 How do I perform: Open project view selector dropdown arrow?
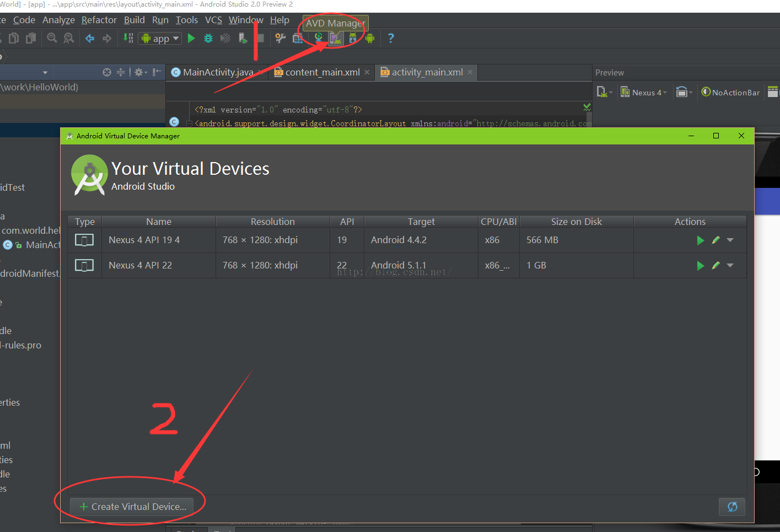[45, 72]
